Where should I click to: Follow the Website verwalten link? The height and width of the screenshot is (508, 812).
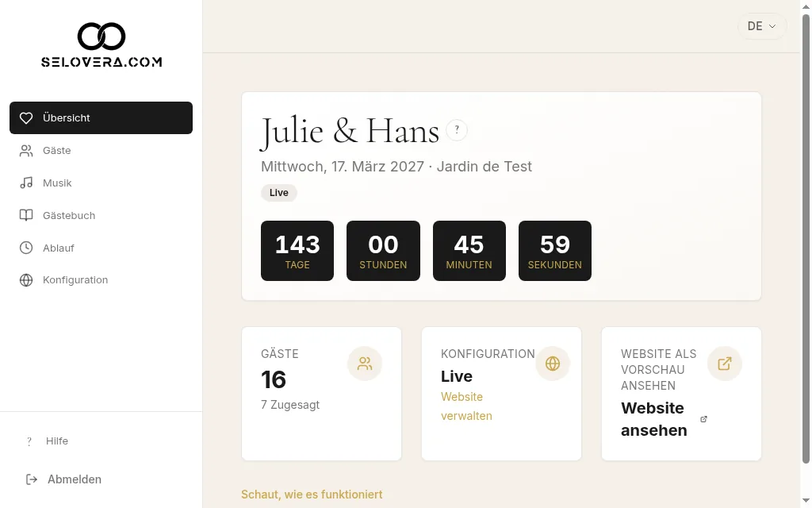pyautogui.click(x=466, y=406)
